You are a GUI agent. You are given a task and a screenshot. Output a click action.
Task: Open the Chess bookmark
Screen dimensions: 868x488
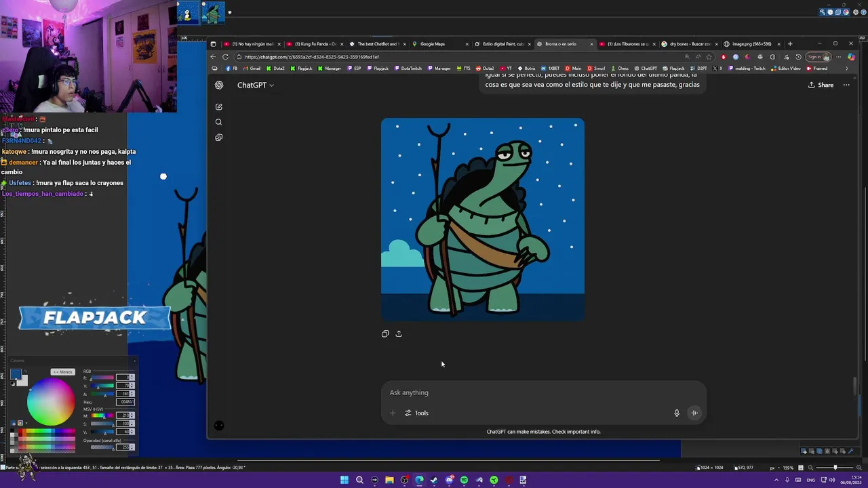click(620, 68)
